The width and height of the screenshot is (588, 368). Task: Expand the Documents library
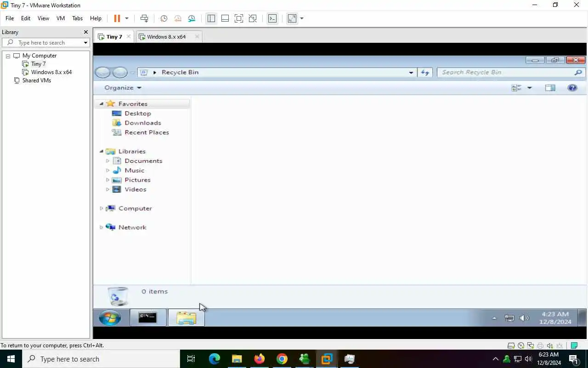click(x=107, y=161)
